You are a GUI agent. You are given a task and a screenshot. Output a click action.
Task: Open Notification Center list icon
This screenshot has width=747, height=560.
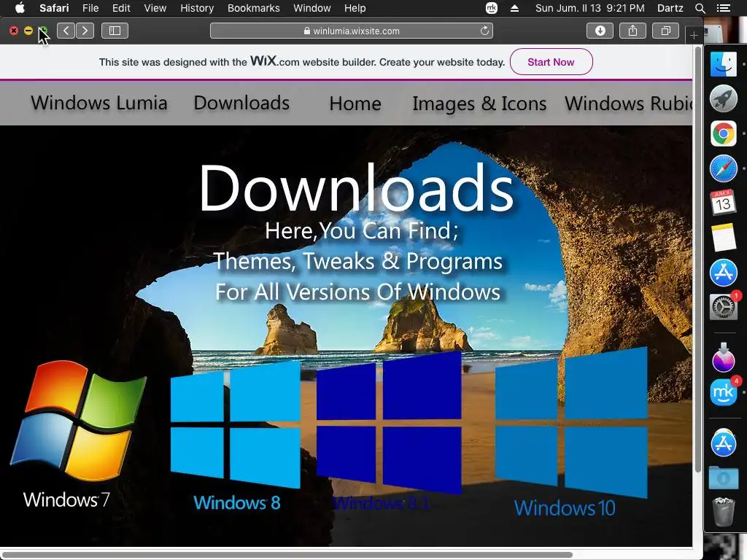(724, 8)
